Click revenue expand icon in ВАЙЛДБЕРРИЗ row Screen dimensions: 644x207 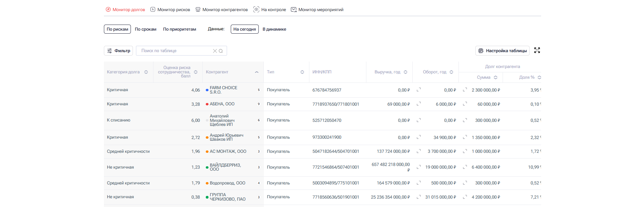click(419, 167)
